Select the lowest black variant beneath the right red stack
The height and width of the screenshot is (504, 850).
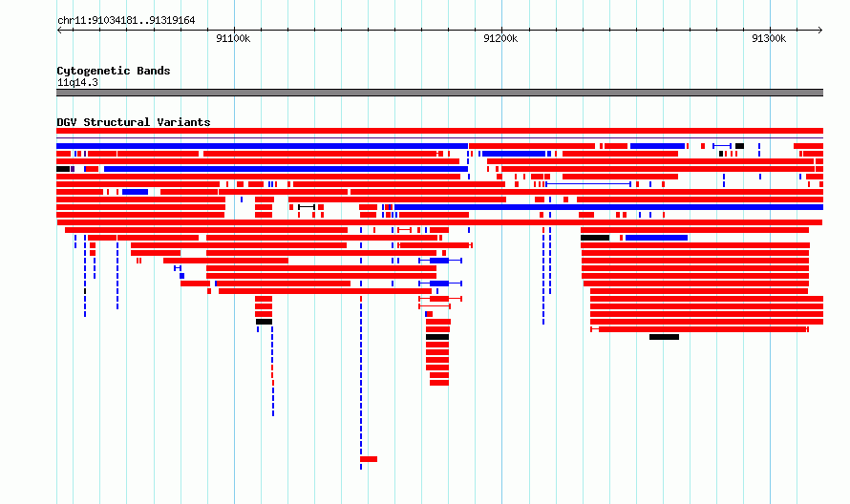pos(664,337)
